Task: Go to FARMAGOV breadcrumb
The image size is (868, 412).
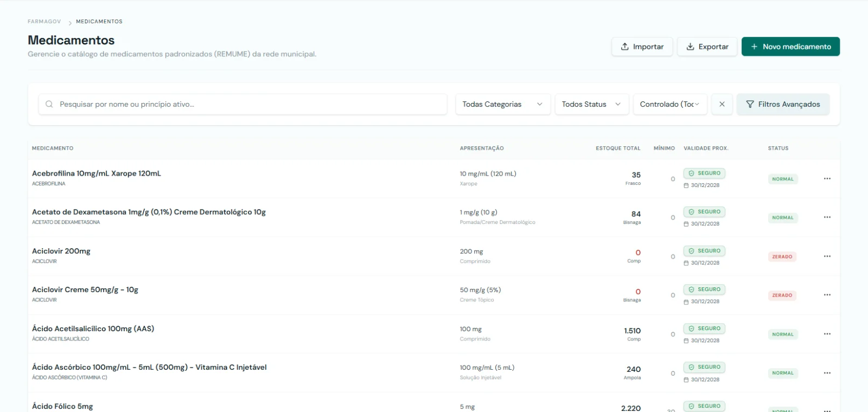Action: (44, 22)
